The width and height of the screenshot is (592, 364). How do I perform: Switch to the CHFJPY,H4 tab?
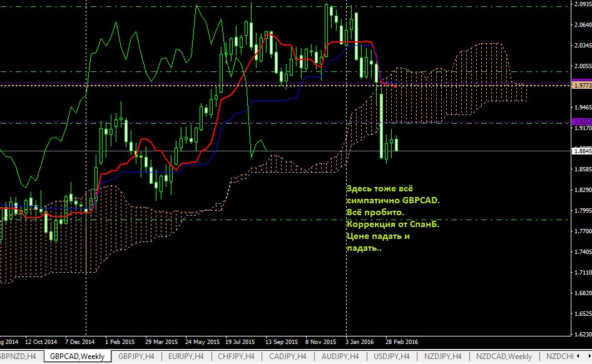pos(237,356)
